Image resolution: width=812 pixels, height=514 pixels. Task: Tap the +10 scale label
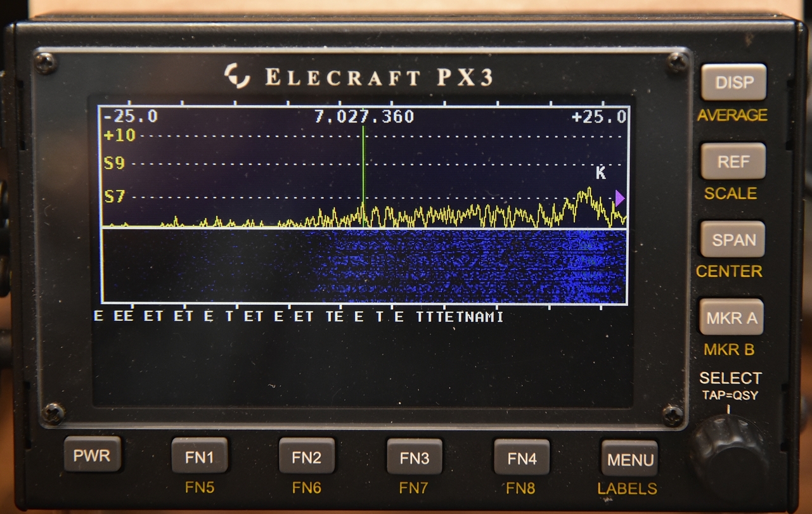119,135
